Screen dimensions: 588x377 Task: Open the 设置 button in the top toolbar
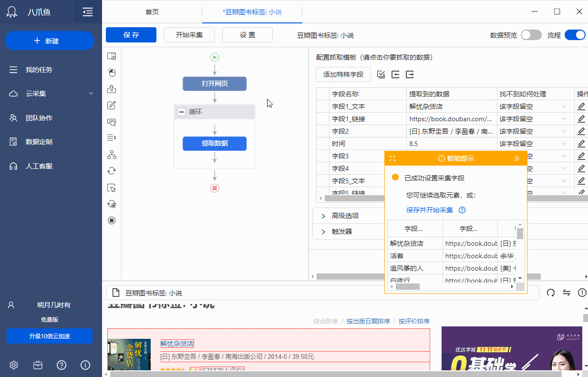point(248,35)
